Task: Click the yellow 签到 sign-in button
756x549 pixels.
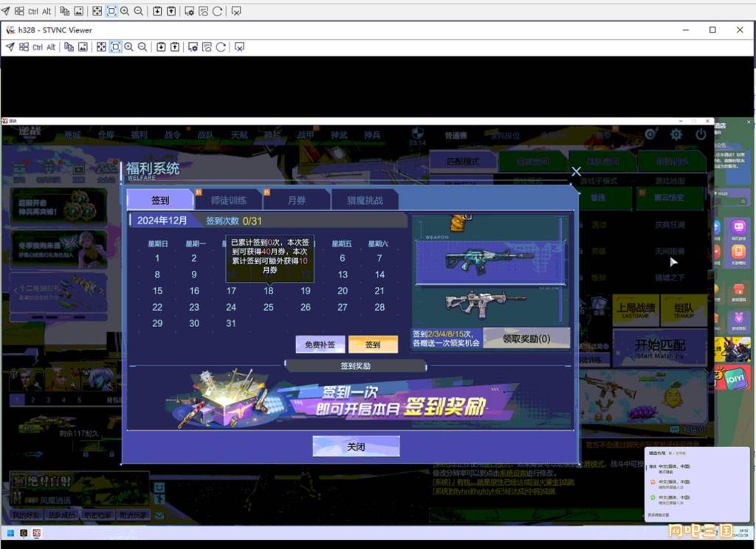Action: coord(373,344)
